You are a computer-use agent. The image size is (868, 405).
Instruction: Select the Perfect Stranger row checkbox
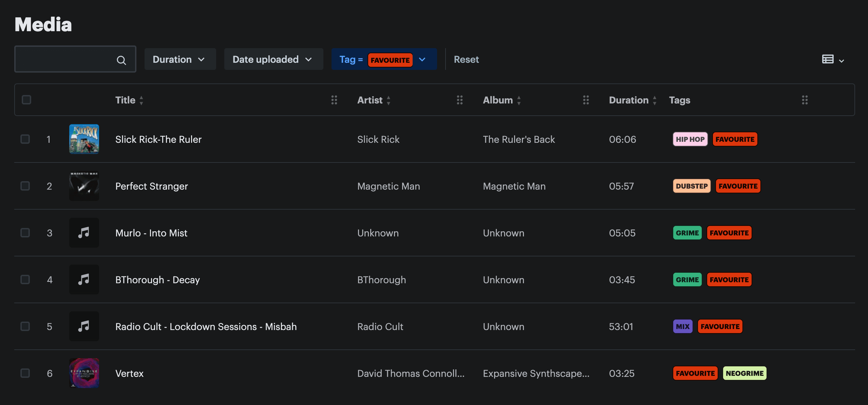click(x=25, y=186)
